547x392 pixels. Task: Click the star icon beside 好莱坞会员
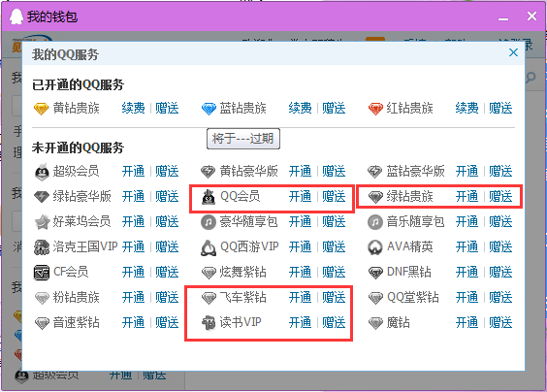pyautogui.click(x=43, y=222)
